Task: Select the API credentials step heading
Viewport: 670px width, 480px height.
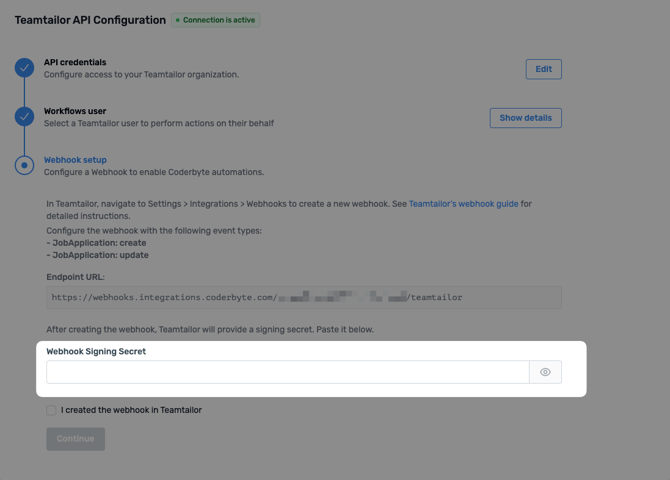Action: pos(75,62)
